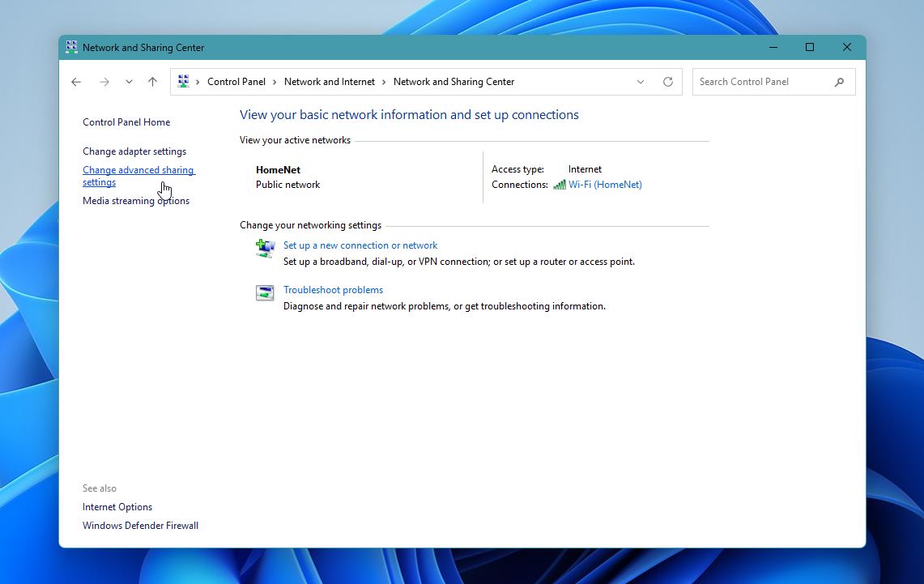Open the recent locations chevron
The image size is (924, 584).
pyautogui.click(x=129, y=82)
